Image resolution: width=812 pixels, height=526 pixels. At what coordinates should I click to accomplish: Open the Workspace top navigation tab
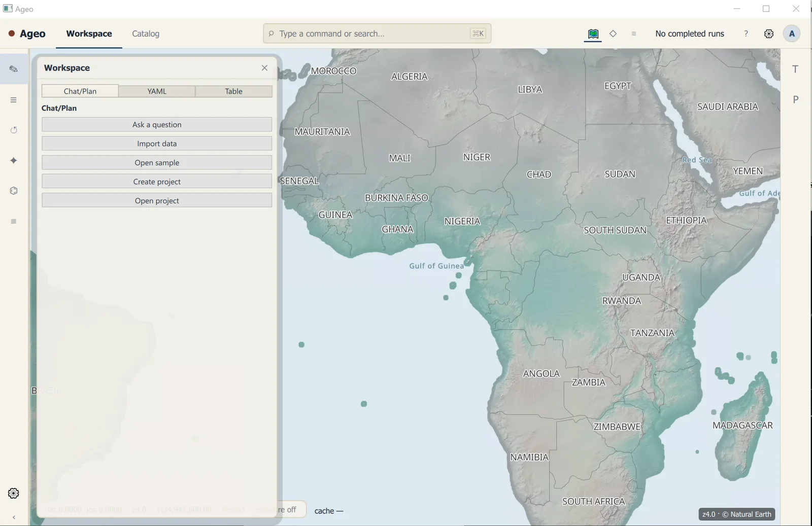89,33
